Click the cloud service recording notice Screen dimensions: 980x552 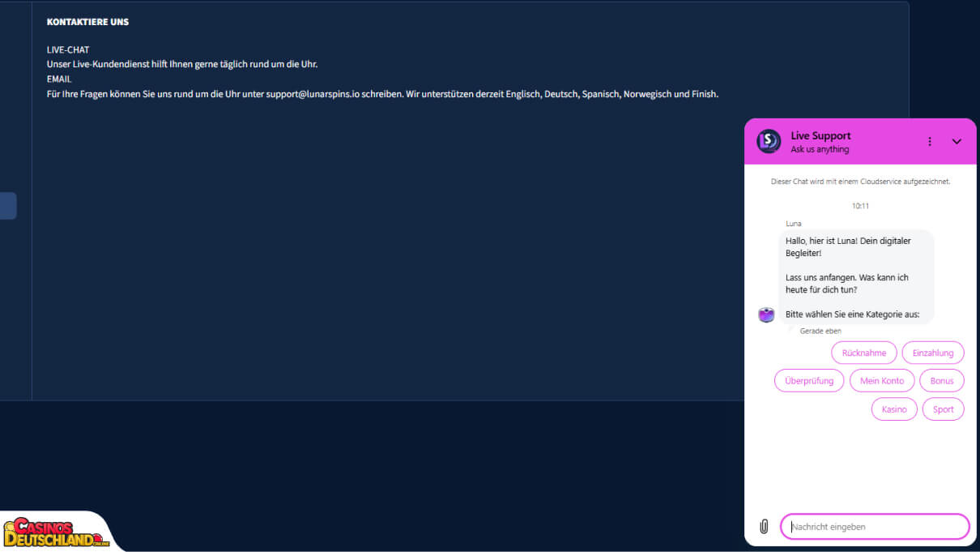(x=860, y=182)
